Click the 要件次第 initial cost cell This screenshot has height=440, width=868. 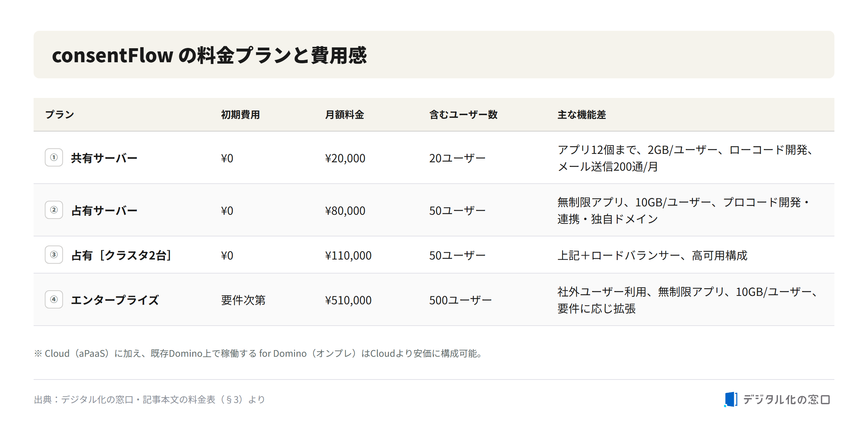pyautogui.click(x=243, y=300)
